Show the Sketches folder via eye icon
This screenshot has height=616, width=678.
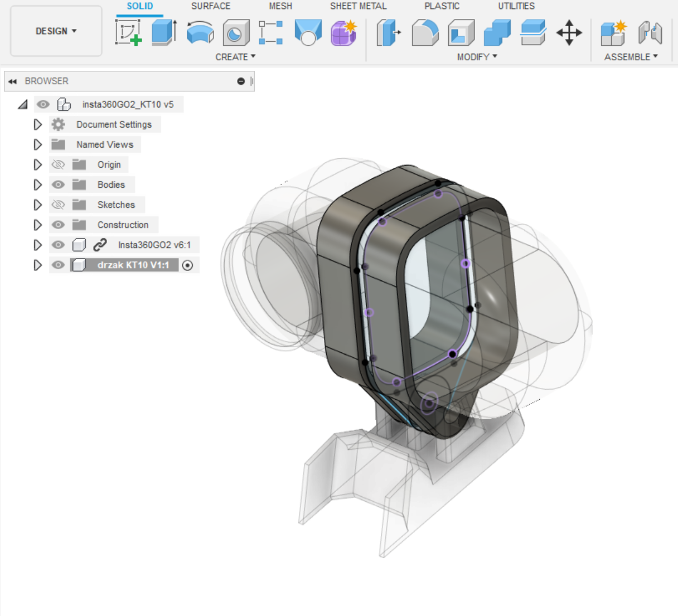pyautogui.click(x=59, y=205)
